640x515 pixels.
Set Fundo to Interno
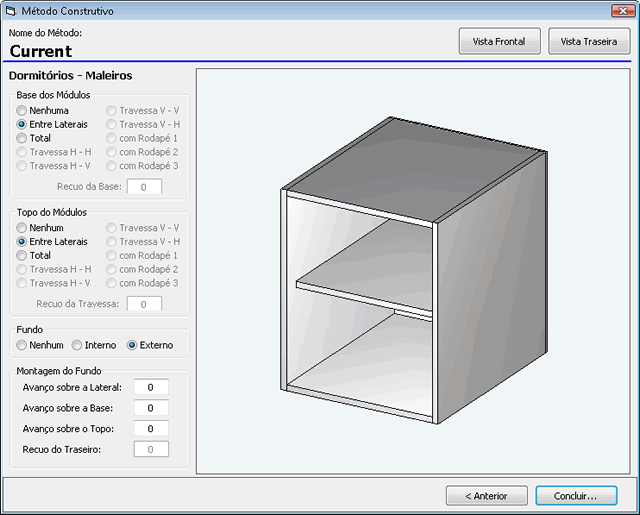(x=94, y=345)
